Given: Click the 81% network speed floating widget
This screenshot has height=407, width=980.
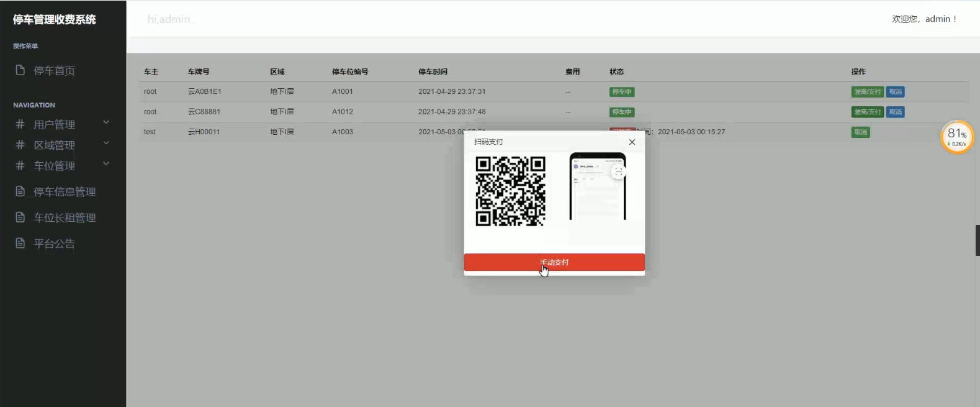Looking at the screenshot, I should click(x=956, y=137).
